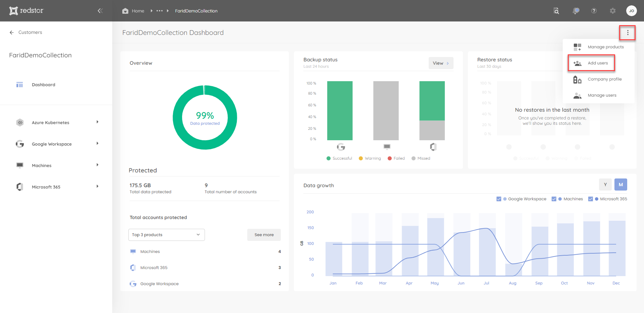The image size is (644, 313).
Task: Click Home breadcrumb link
Action: (x=138, y=11)
